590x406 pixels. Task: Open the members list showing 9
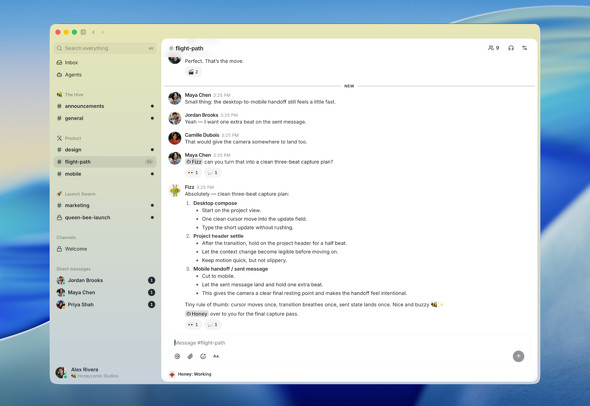[493, 48]
